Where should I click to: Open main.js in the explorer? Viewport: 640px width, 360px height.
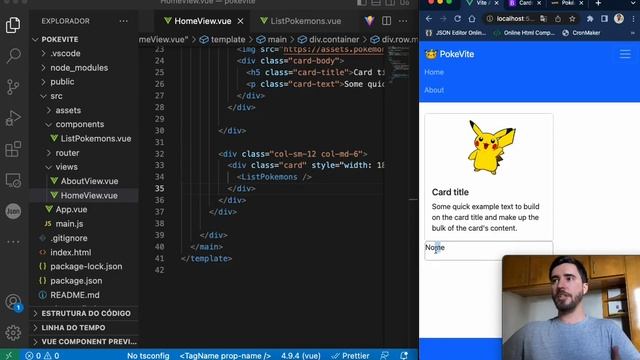(x=69, y=224)
